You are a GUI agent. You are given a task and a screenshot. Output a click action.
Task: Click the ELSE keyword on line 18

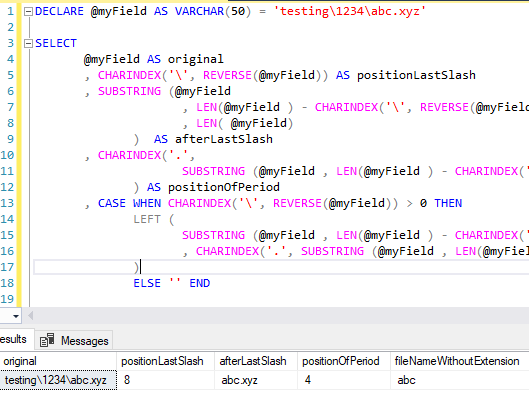click(147, 283)
